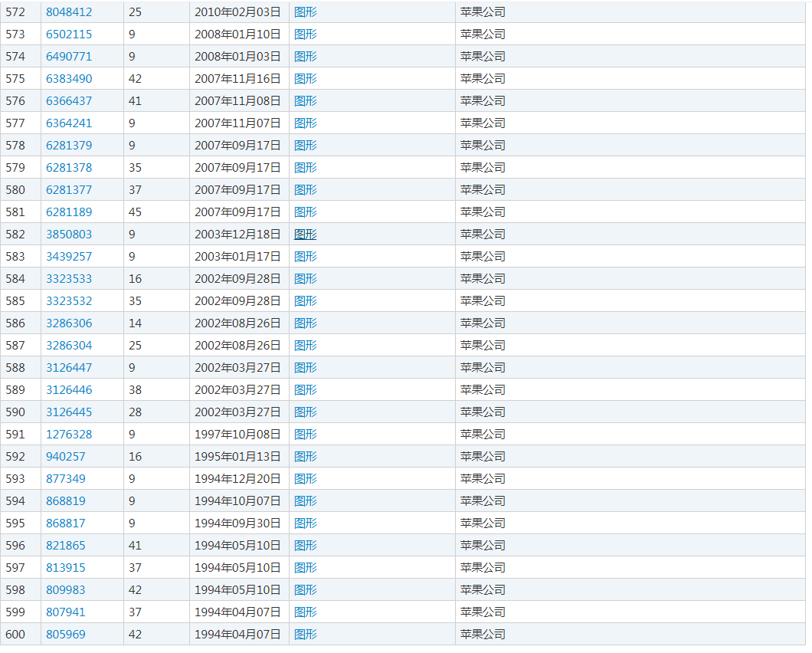Viewport: 812px width, 653px height.
Task: Open trademark number 3126445
Action: (x=69, y=412)
